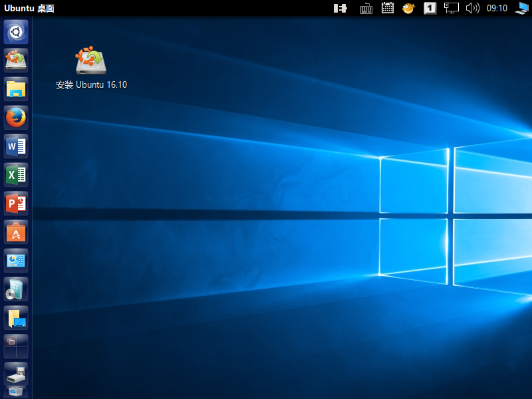Open the Excel-style spreadsheet app

point(16,175)
